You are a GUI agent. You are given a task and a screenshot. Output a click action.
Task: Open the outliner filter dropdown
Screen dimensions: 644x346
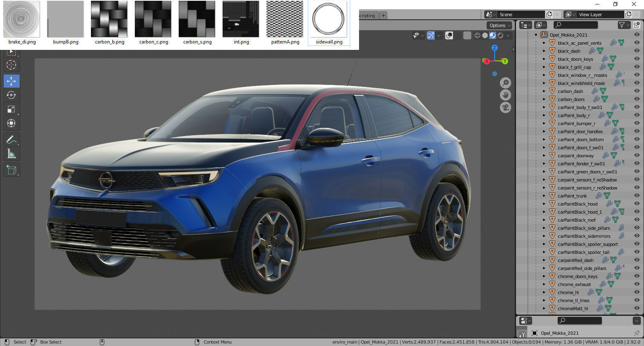[624, 25]
